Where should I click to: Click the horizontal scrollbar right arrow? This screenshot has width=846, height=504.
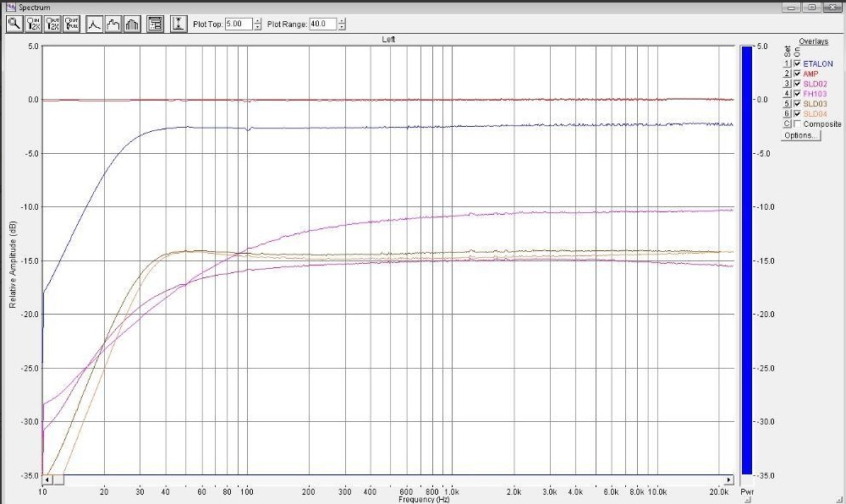coord(729,479)
